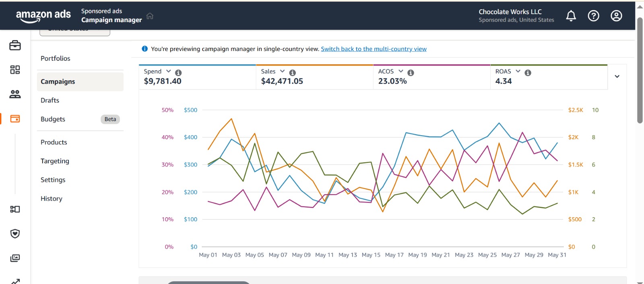The width and height of the screenshot is (644, 284).
Task: Click the briefcase icon in left sidebar
Action: 15,45
